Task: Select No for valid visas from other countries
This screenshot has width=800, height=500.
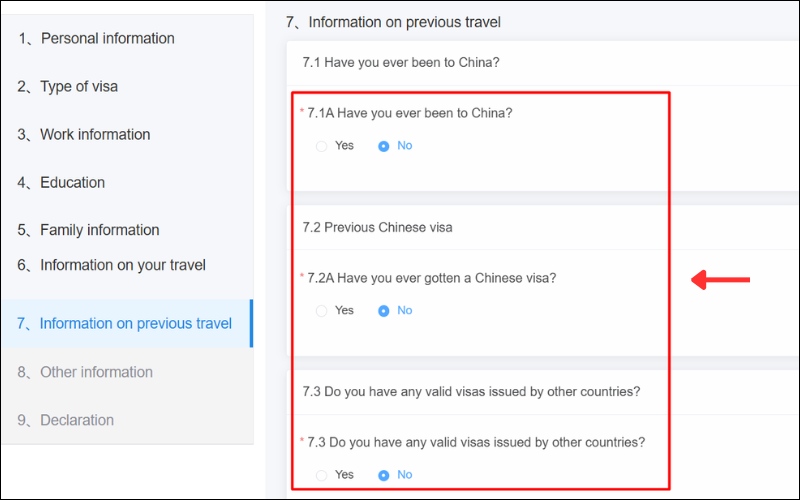Action: point(384,475)
